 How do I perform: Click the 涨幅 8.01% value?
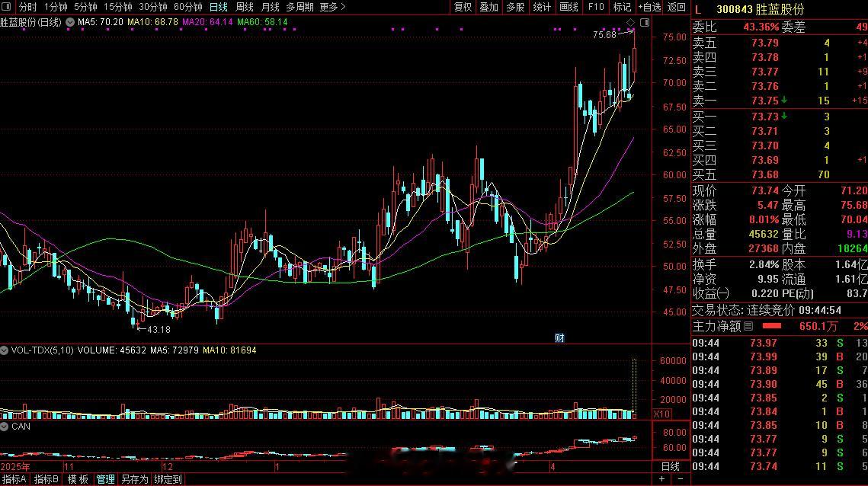pyautogui.click(x=764, y=219)
